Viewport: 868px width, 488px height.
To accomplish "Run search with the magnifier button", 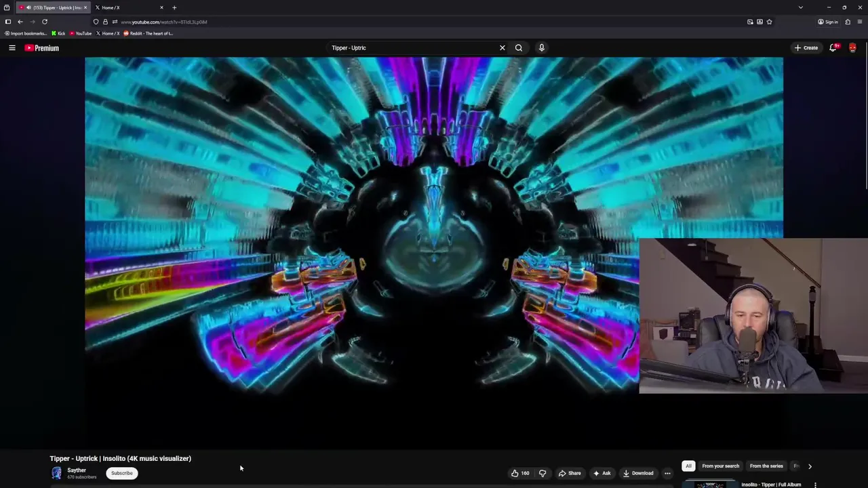I will (x=519, y=48).
